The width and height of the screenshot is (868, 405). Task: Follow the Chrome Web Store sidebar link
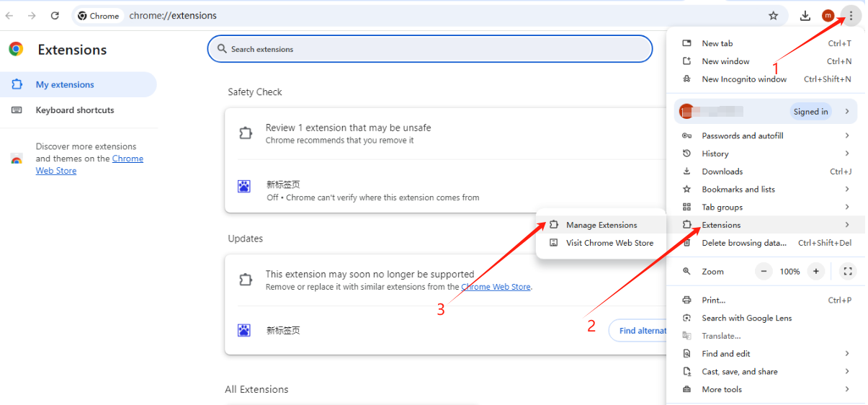[x=89, y=164]
